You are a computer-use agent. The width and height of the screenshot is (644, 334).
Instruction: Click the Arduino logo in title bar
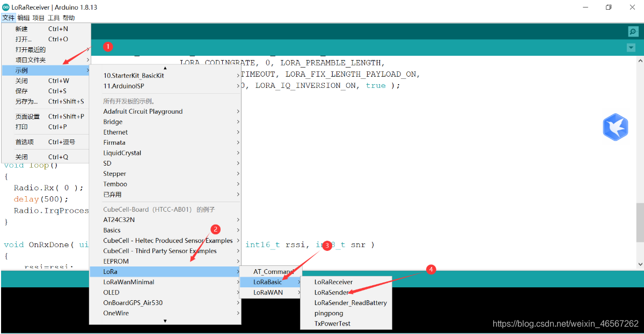(x=6, y=7)
